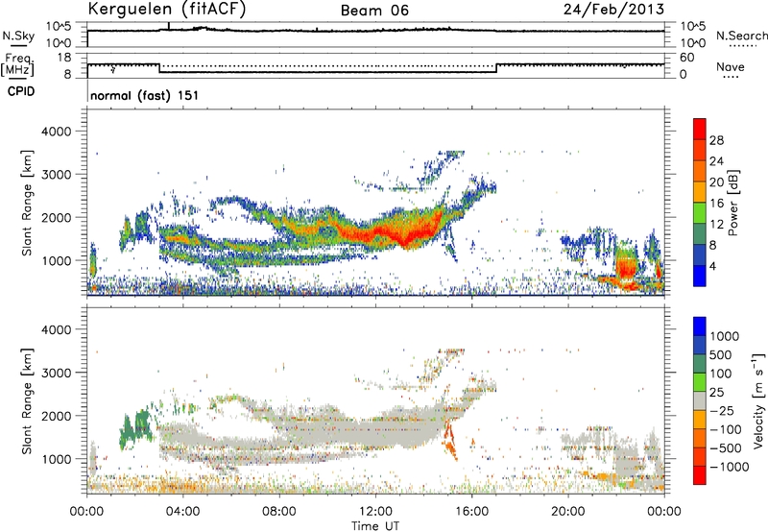Click the gray segment of Velocity colorbar

(x=700, y=400)
